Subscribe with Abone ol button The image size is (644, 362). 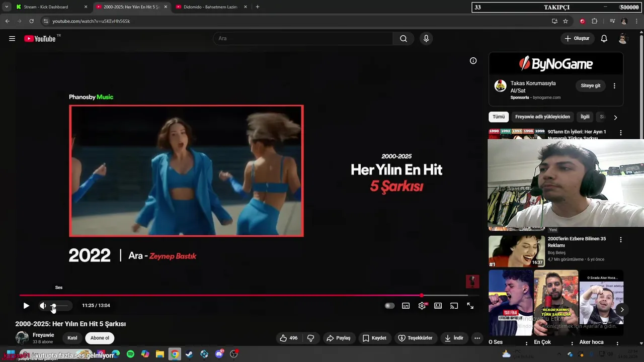tap(100, 338)
